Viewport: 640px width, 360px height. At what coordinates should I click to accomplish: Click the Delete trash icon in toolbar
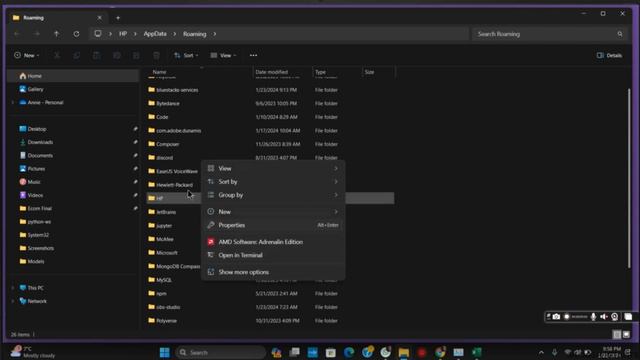(156, 55)
